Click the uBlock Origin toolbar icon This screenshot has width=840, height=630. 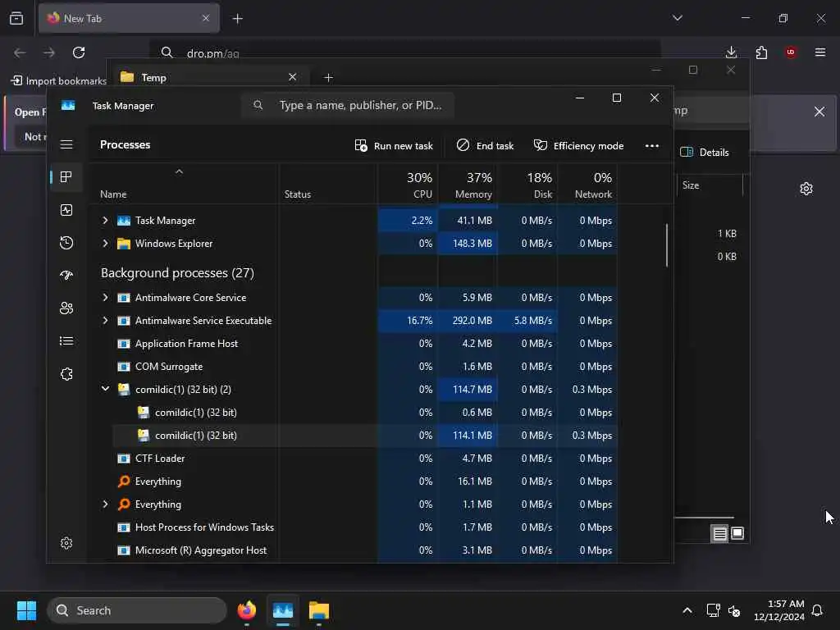click(x=791, y=52)
